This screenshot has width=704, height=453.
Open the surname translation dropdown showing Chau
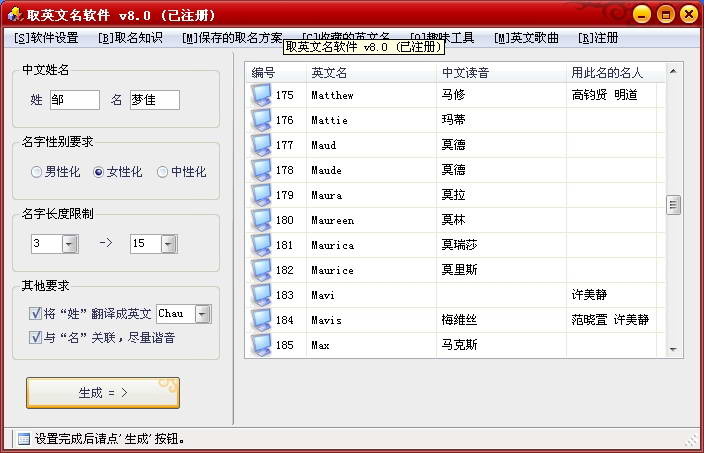tap(202, 314)
